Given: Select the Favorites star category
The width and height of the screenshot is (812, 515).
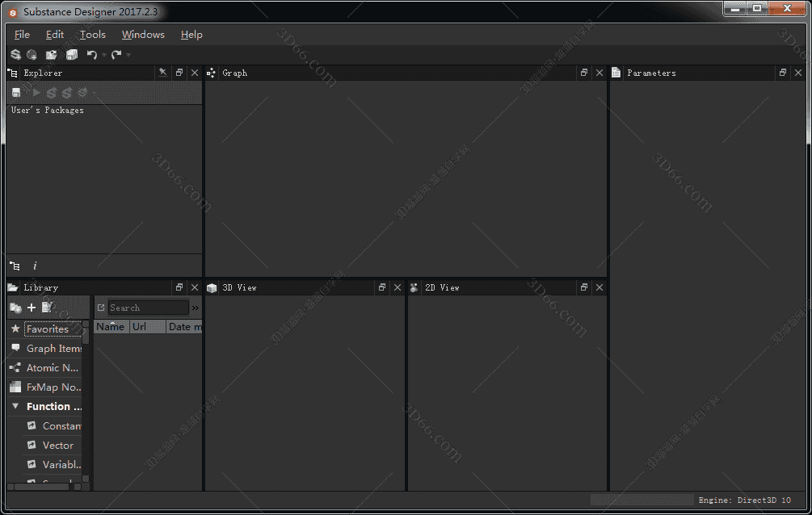Looking at the screenshot, I should tap(47, 329).
